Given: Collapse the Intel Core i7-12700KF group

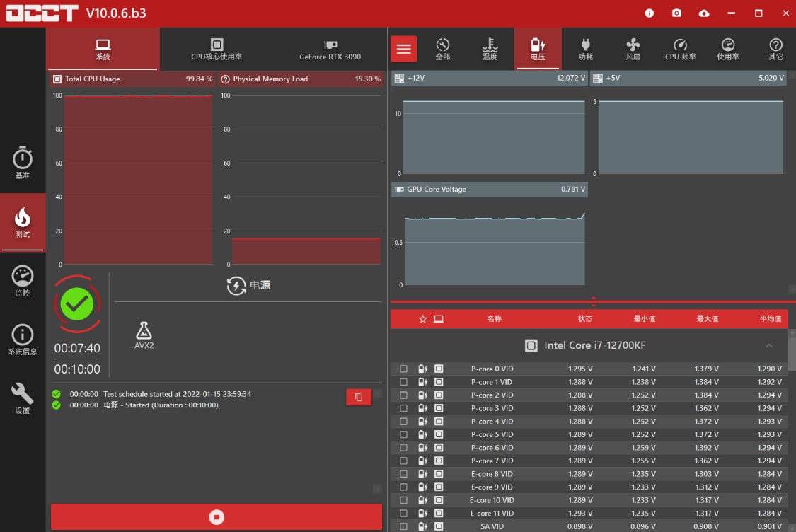Looking at the screenshot, I should (x=769, y=346).
